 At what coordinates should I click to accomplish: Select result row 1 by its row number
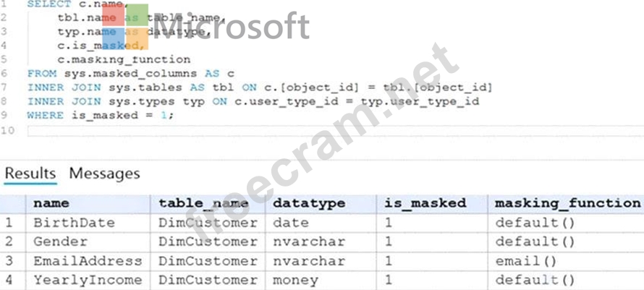click(x=9, y=223)
